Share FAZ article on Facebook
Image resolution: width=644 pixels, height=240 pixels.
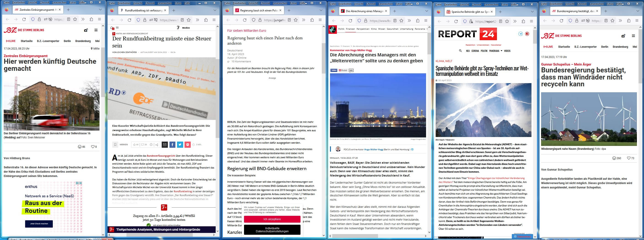(172, 144)
